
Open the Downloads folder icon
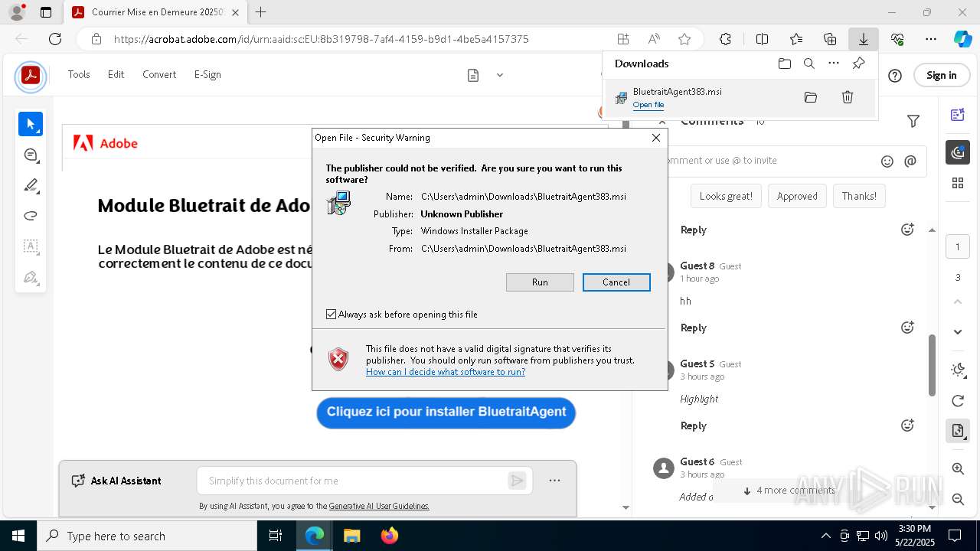coord(785,64)
